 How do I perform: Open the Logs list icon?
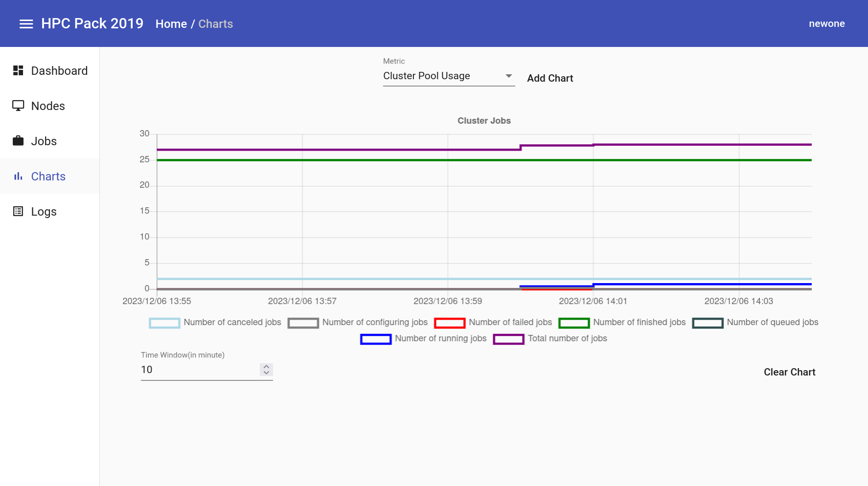(x=18, y=211)
